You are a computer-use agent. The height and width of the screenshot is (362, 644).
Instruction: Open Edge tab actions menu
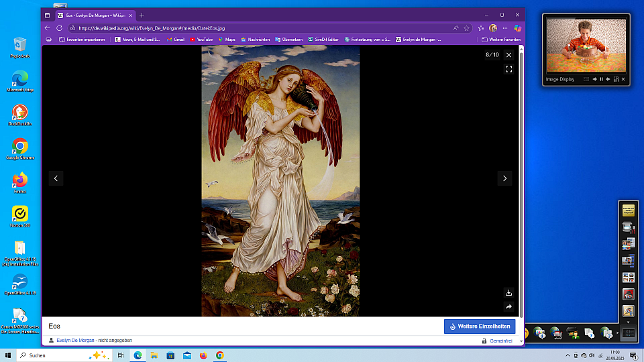(x=47, y=15)
